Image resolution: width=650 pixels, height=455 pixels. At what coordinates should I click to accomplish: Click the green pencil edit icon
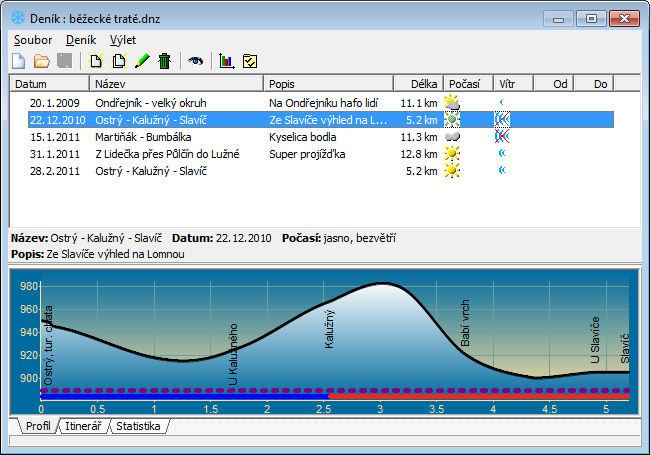coord(142,61)
